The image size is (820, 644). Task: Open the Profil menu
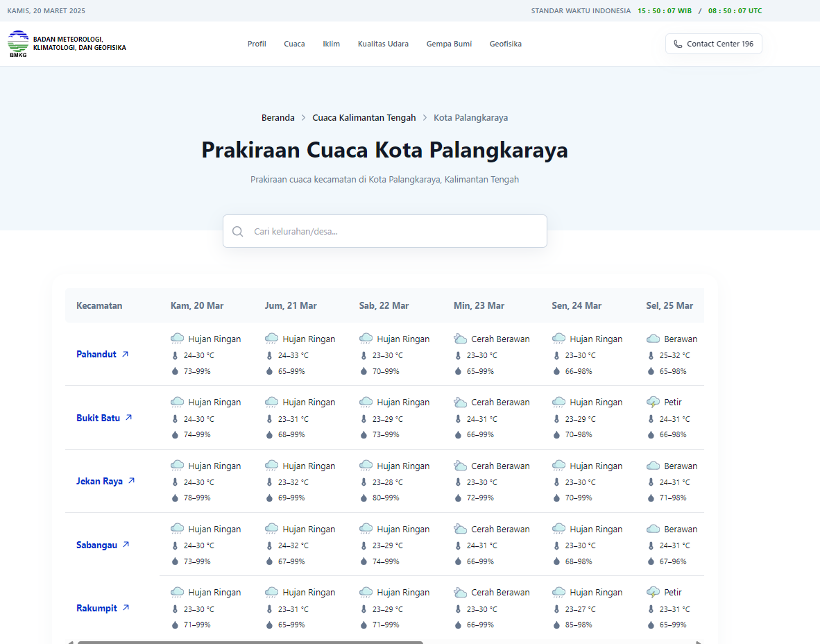pyautogui.click(x=257, y=44)
